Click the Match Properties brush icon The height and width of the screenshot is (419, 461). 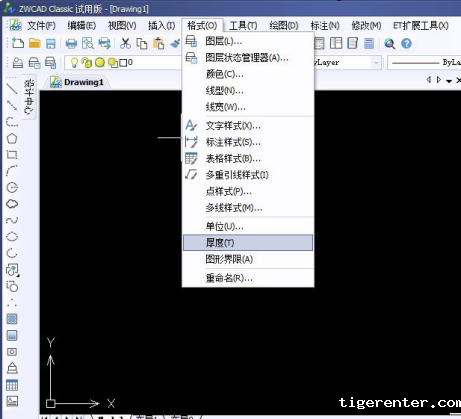(x=175, y=44)
